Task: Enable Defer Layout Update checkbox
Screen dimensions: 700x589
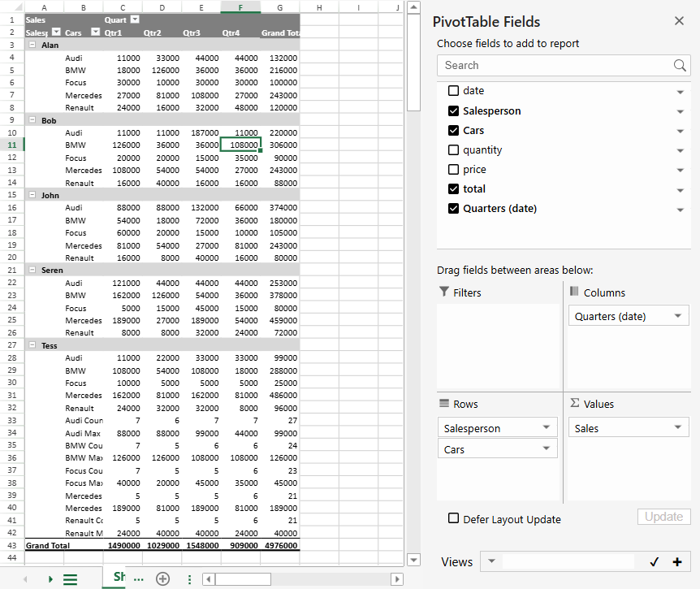Action: click(x=453, y=518)
